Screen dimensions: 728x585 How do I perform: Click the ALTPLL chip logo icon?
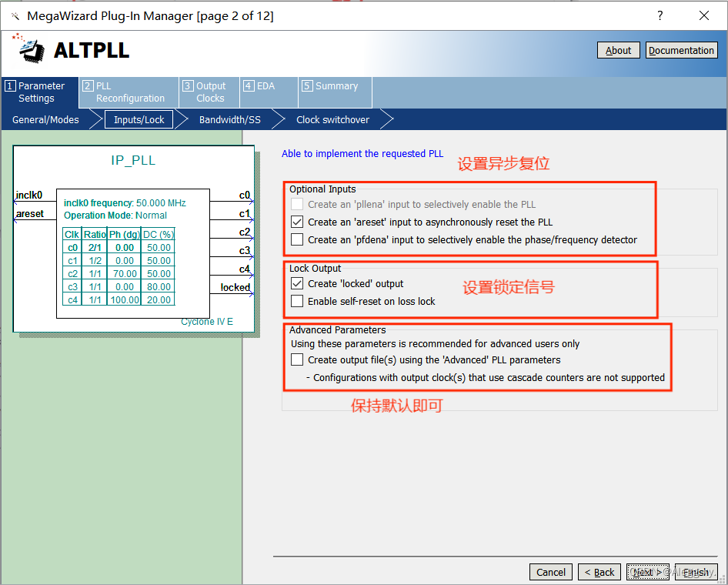coord(29,48)
